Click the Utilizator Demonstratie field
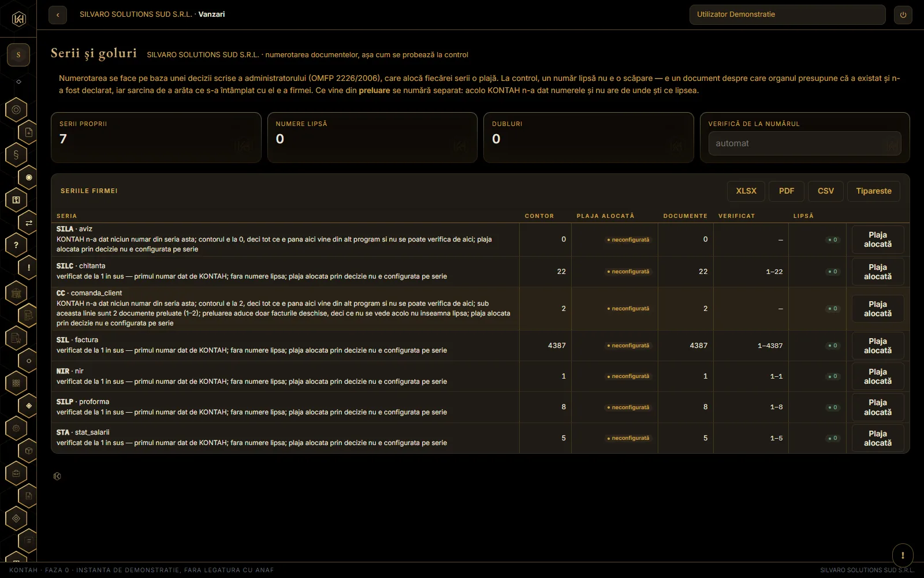The width and height of the screenshot is (924, 578). click(x=787, y=15)
